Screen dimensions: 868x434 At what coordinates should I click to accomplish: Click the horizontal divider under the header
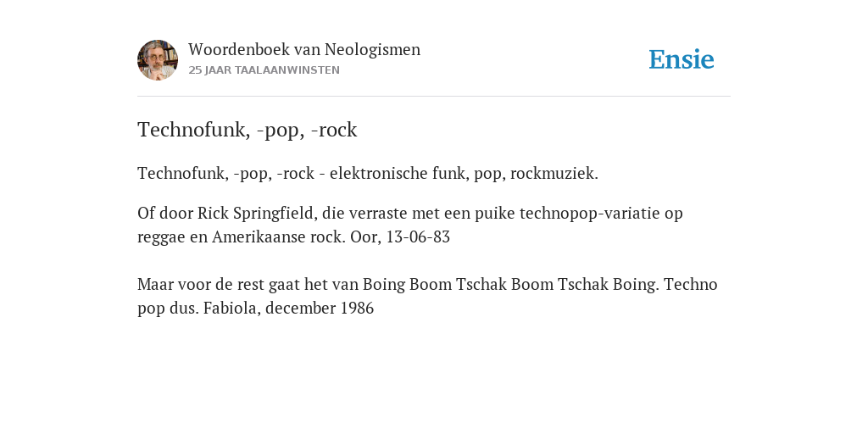434,97
